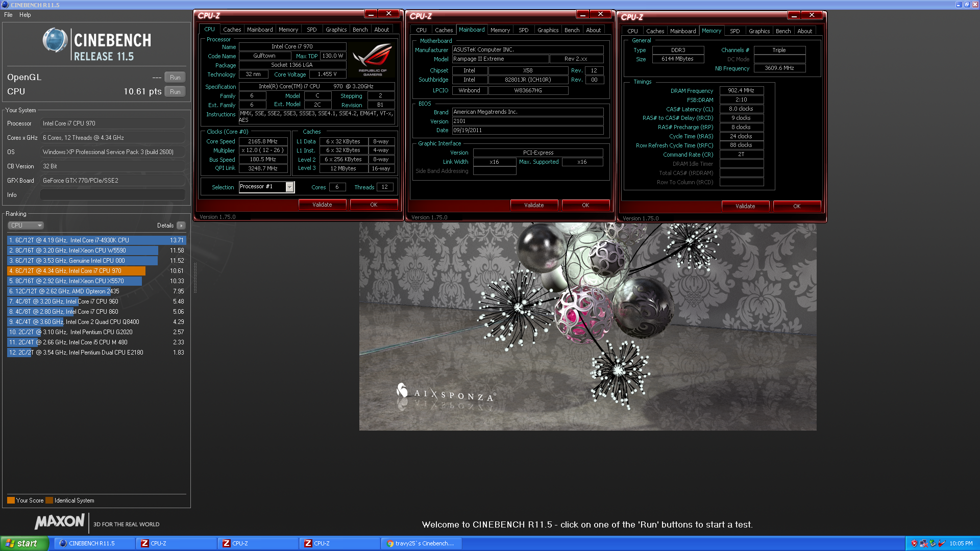Click the Windows flag on start button

click(x=10, y=543)
